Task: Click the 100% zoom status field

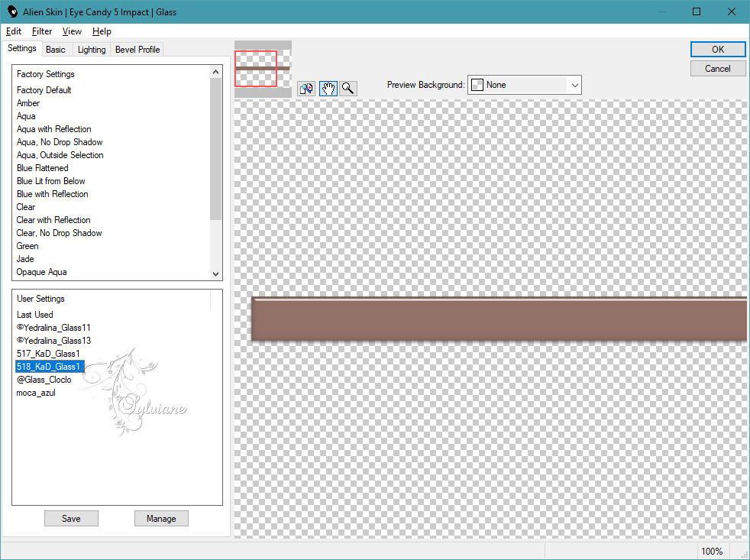Action: coord(712,551)
